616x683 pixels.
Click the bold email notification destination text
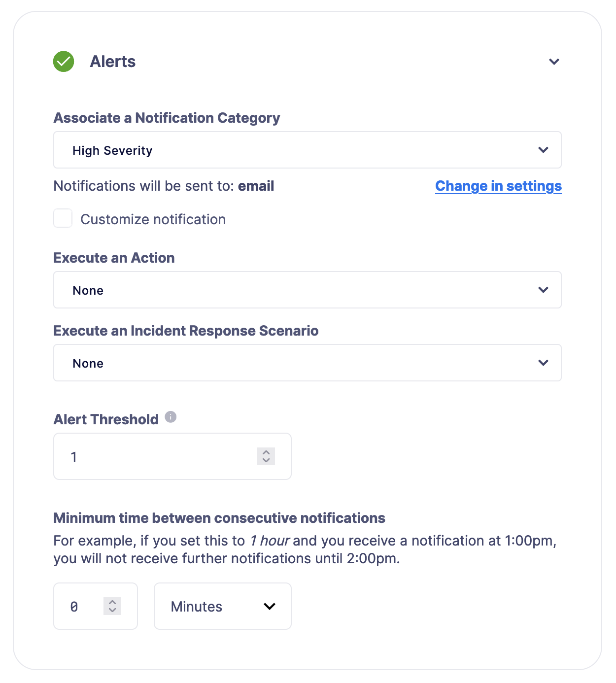(x=256, y=186)
